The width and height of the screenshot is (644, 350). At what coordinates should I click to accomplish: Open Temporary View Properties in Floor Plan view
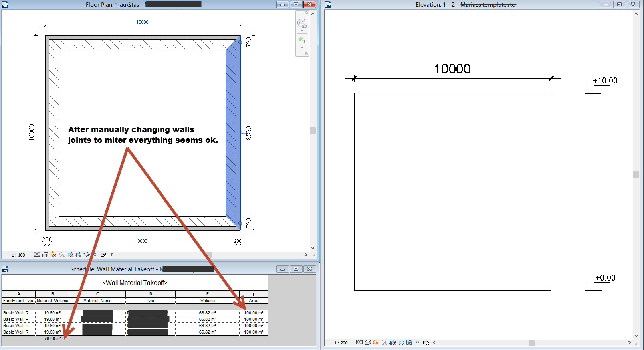point(103,255)
